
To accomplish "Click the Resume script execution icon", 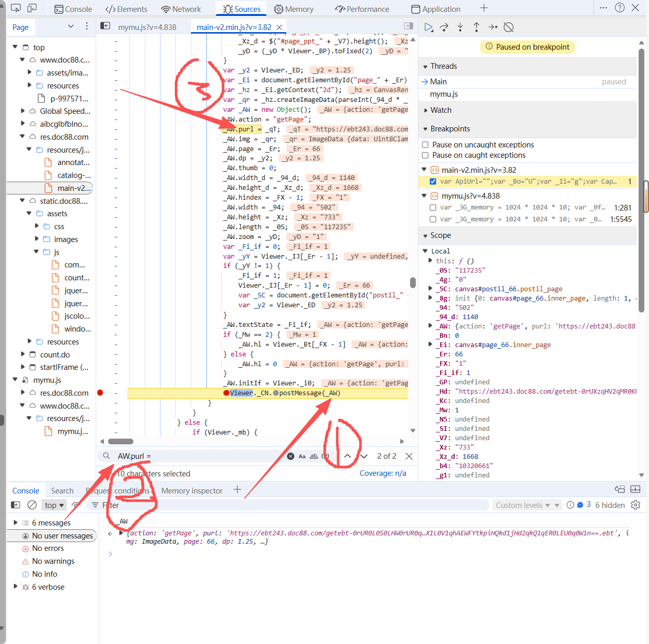I will 428,27.
